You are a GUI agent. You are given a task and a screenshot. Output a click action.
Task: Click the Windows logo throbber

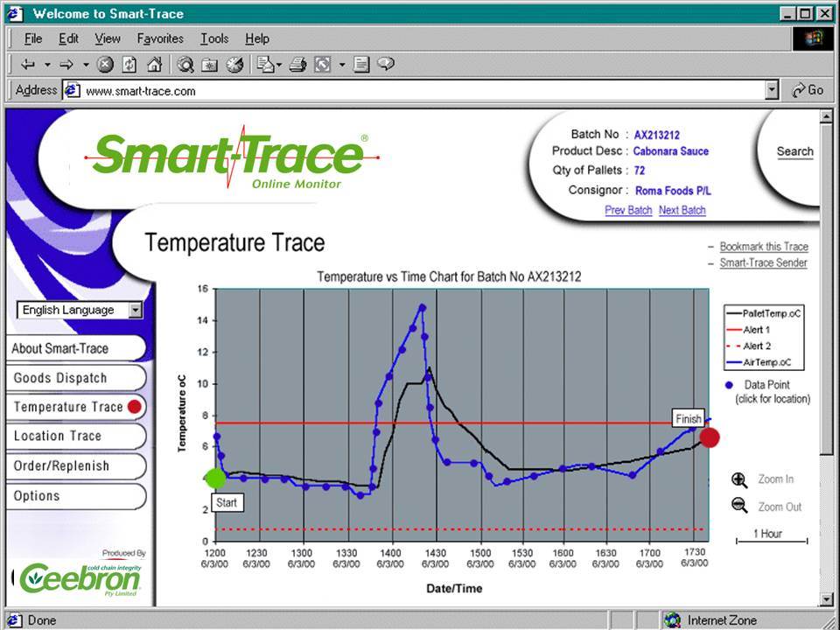[x=812, y=38]
